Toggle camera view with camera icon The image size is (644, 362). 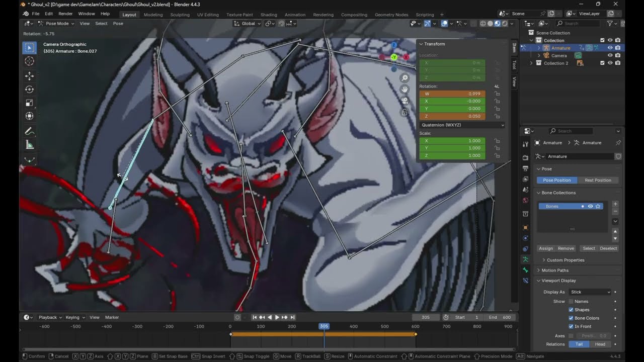click(405, 101)
